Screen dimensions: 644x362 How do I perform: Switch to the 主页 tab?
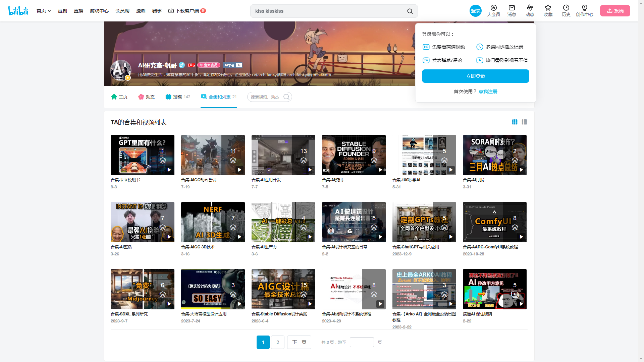pyautogui.click(x=119, y=97)
